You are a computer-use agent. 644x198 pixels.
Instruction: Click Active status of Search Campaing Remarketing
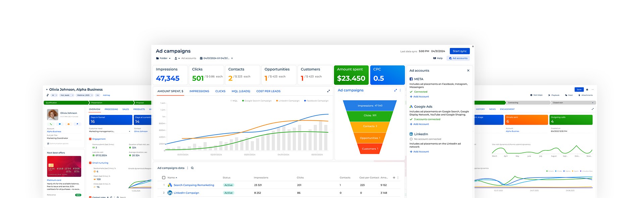tap(228, 185)
